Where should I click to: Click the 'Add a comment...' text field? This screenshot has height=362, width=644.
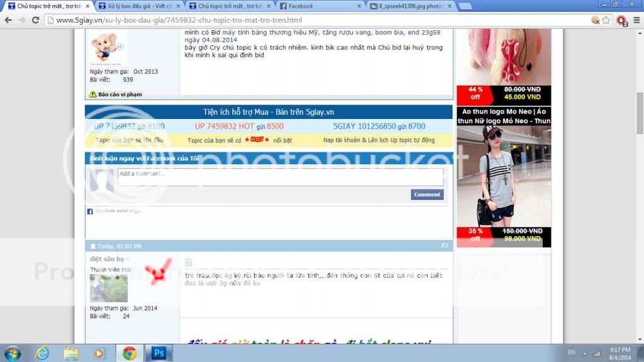(280, 176)
